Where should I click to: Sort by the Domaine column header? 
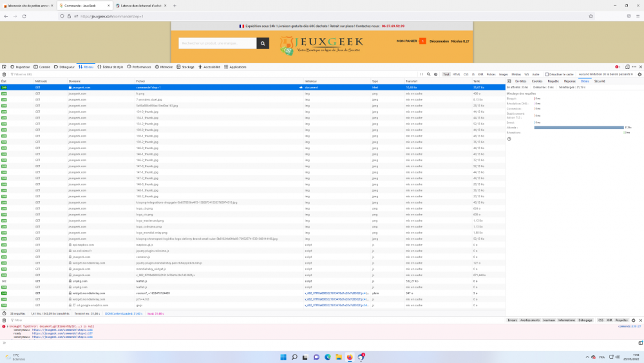click(101, 81)
